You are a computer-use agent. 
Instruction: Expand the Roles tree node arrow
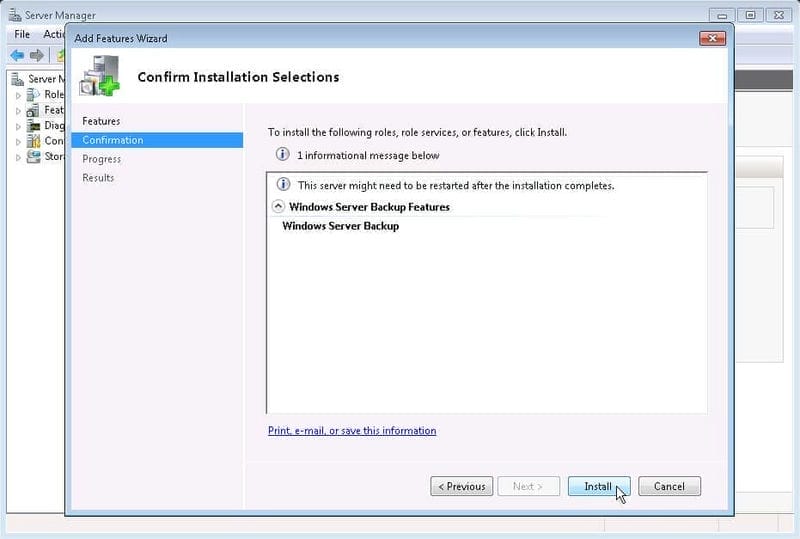click(x=18, y=95)
